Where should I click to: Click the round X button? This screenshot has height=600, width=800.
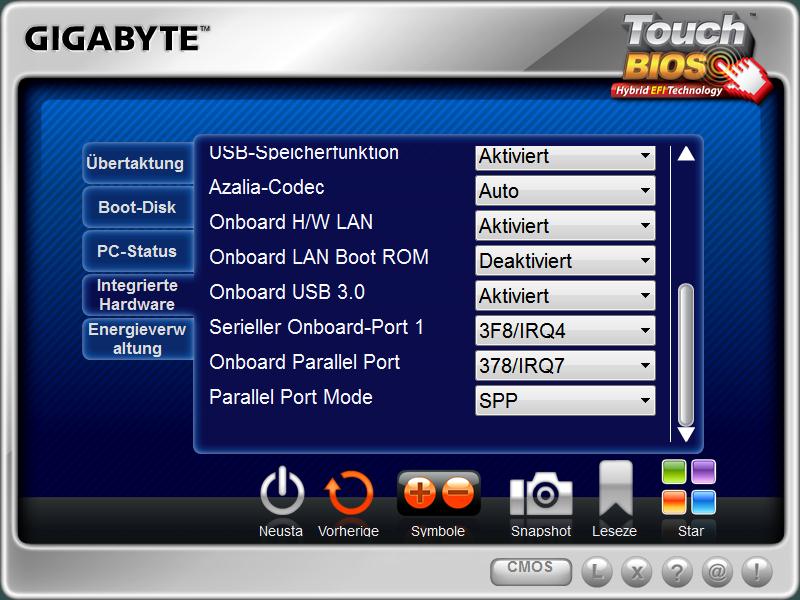click(x=637, y=571)
